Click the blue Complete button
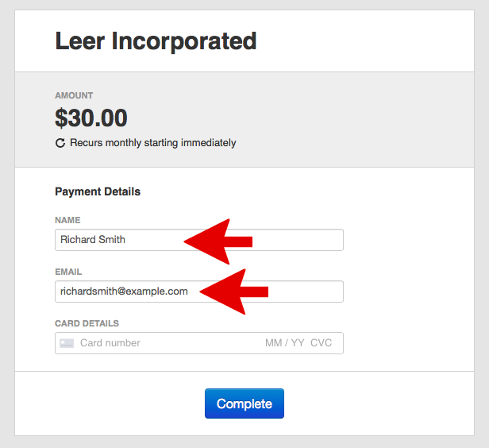489x448 pixels. point(244,404)
